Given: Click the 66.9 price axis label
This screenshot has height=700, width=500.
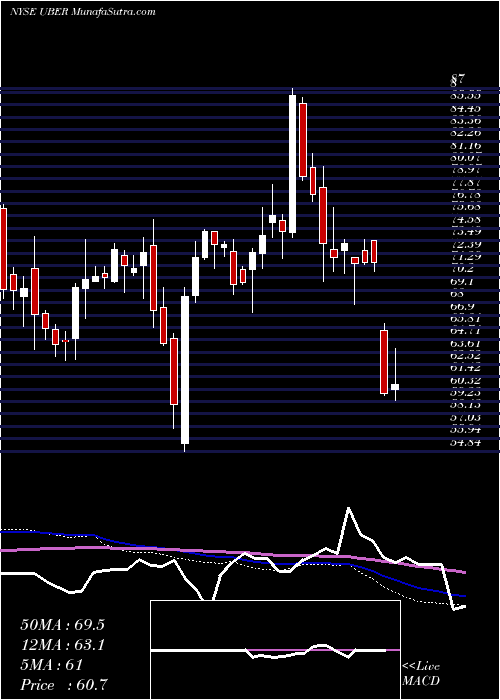Looking at the screenshot, I should (x=462, y=307).
